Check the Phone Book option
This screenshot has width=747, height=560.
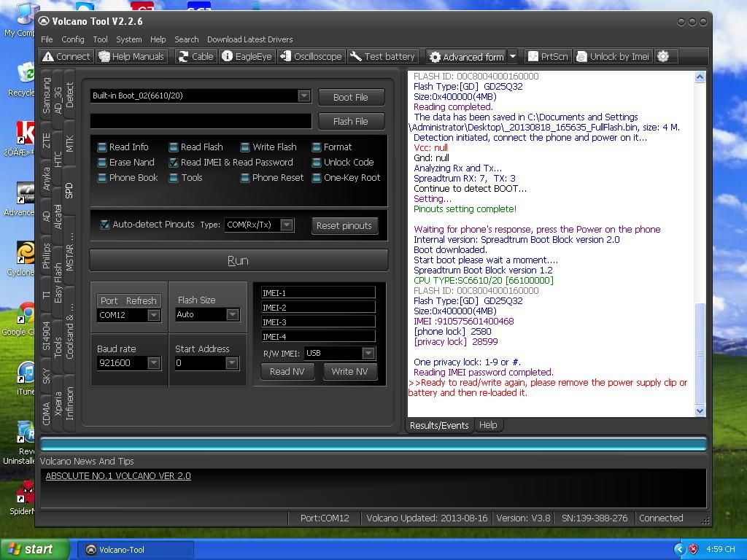tap(102, 178)
